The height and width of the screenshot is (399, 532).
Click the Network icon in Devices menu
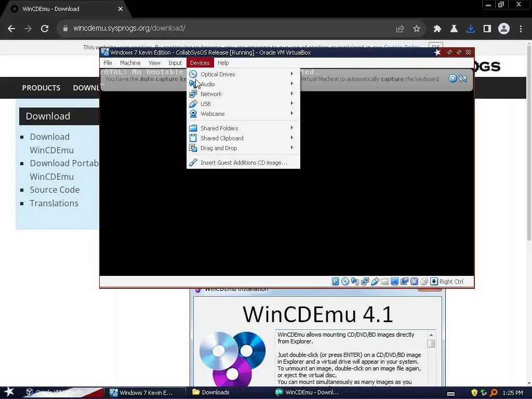(x=193, y=94)
